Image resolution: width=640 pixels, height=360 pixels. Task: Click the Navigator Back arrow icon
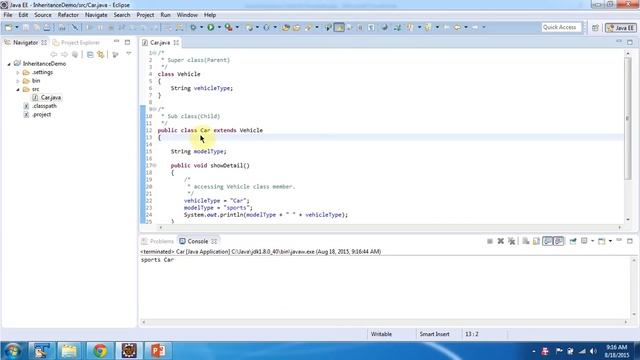click(53, 54)
